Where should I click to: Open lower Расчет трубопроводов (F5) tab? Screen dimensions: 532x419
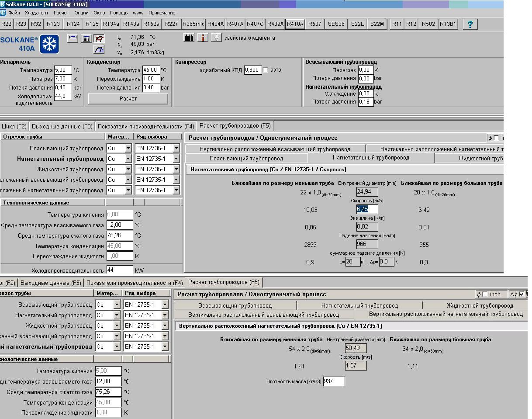[x=224, y=282]
